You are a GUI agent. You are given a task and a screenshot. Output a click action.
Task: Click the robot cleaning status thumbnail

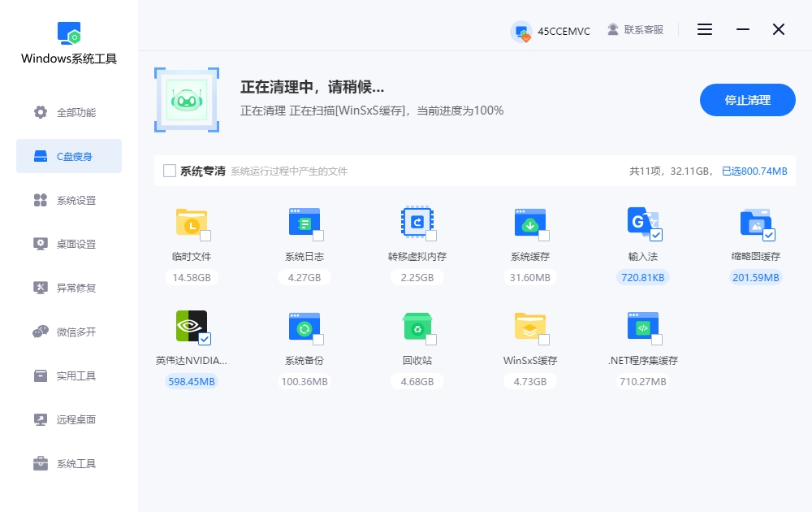tap(187, 99)
